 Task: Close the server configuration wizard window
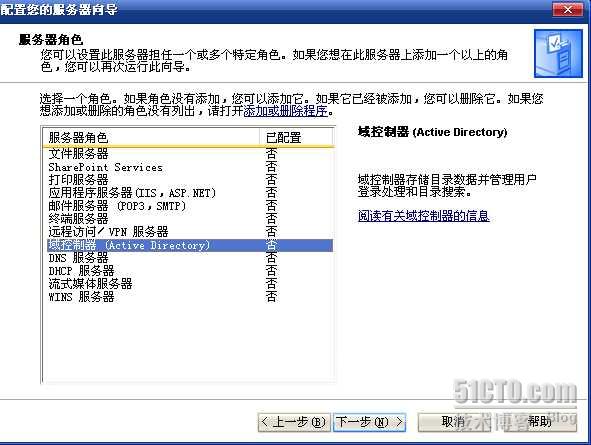pyautogui.click(x=567, y=9)
